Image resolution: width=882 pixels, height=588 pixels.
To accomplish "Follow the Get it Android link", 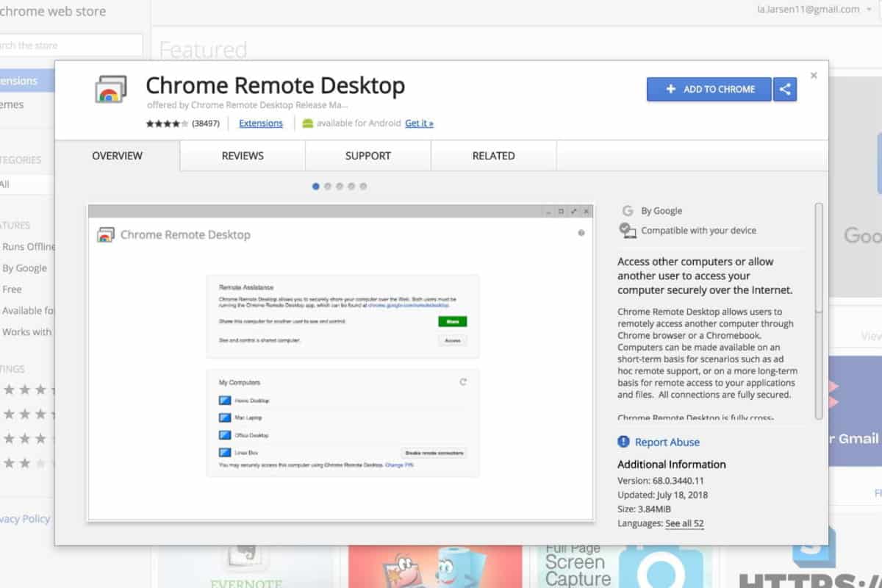I will [x=419, y=123].
